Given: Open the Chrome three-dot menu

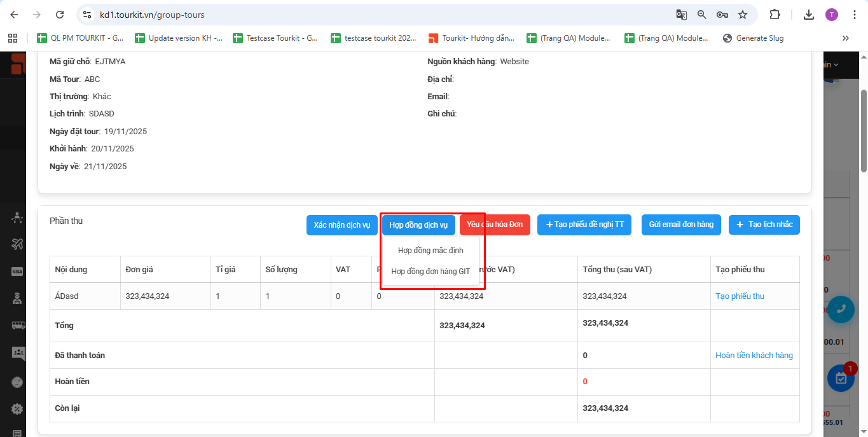Looking at the screenshot, I should [854, 15].
